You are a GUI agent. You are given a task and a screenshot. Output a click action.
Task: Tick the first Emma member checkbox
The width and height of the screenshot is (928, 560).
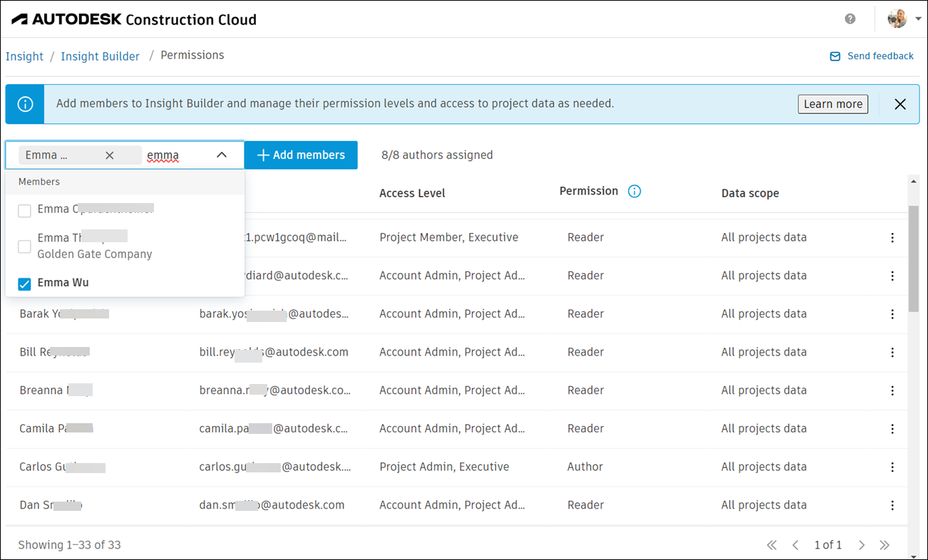[x=25, y=210]
